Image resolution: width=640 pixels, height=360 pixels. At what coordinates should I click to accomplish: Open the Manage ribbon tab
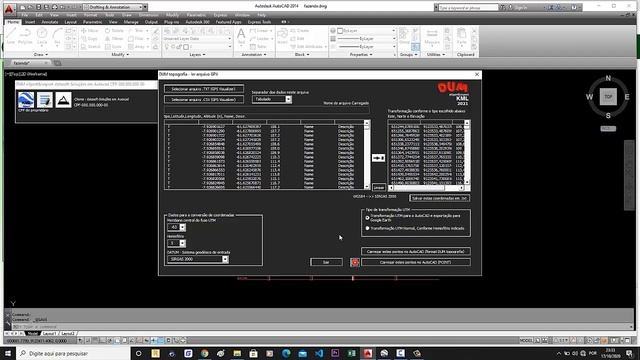tap(131, 22)
